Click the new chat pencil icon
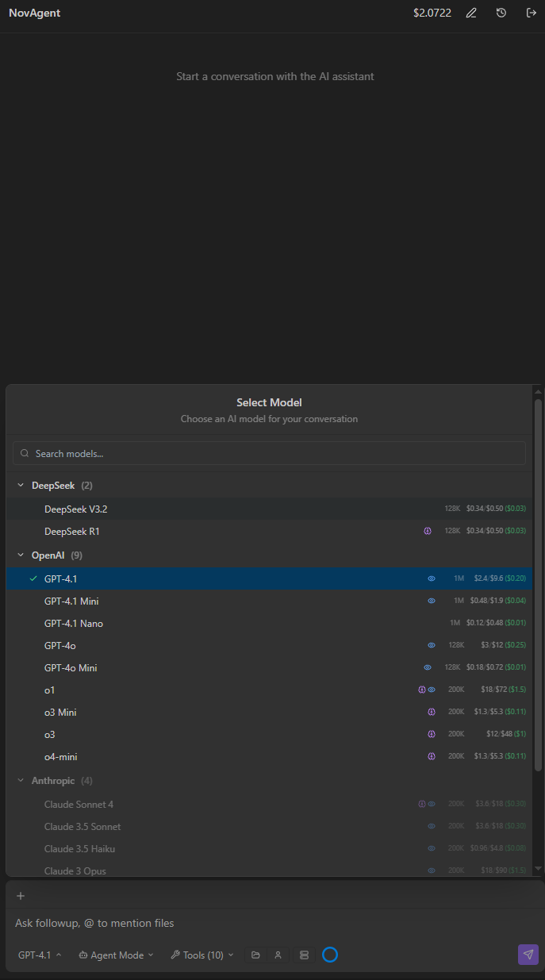Viewport: 545px width, 980px height. pos(471,13)
